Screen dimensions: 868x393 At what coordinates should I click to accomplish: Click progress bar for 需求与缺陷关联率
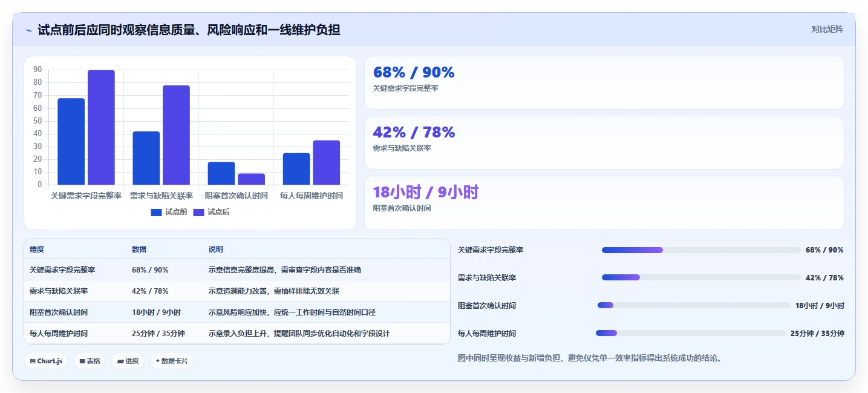coord(701,277)
